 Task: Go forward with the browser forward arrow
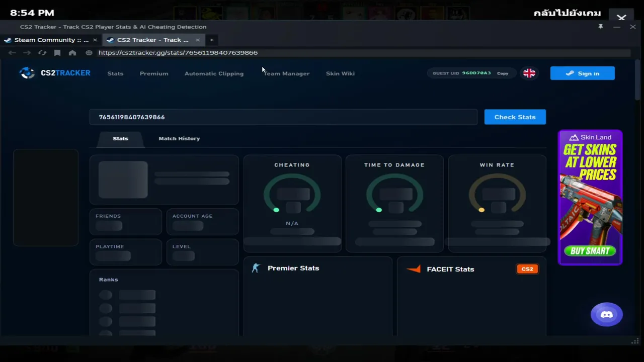tap(27, 53)
